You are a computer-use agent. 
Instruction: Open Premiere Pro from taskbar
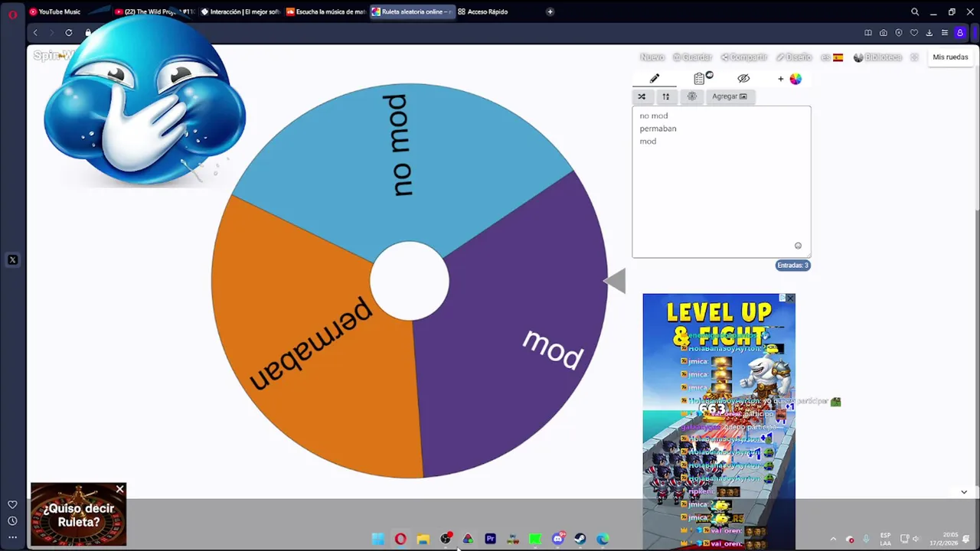click(x=490, y=539)
